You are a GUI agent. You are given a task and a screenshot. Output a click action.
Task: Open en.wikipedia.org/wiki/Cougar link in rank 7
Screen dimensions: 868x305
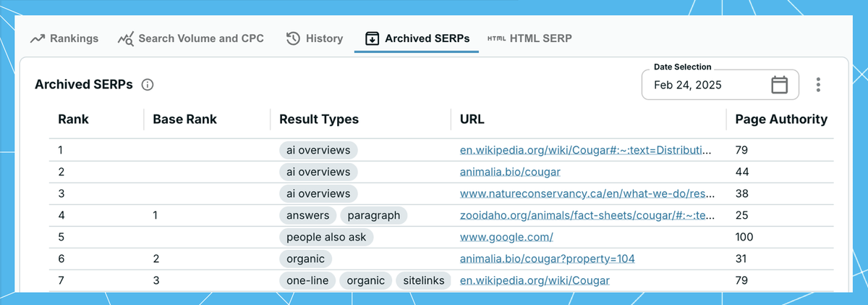[x=535, y=280]
